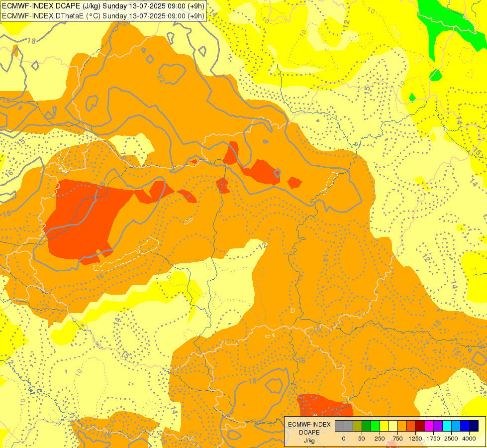Click the pure blue legend swatch

(465, 426)
